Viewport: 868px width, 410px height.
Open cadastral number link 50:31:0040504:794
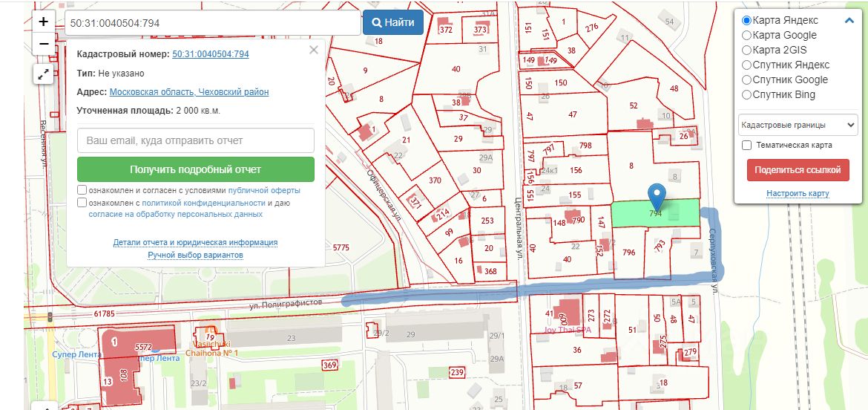pos(211,53)
